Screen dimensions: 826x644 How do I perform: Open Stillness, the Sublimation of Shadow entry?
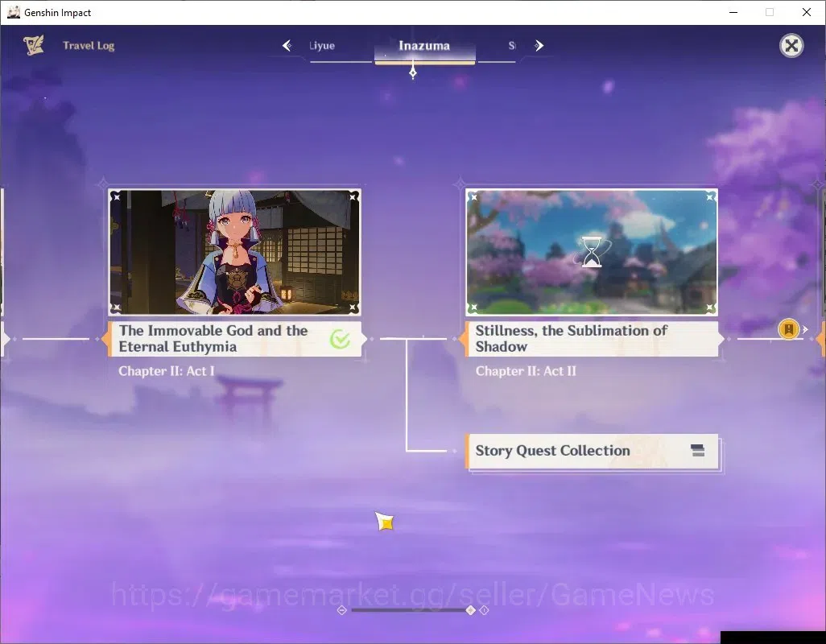point(592,339)
